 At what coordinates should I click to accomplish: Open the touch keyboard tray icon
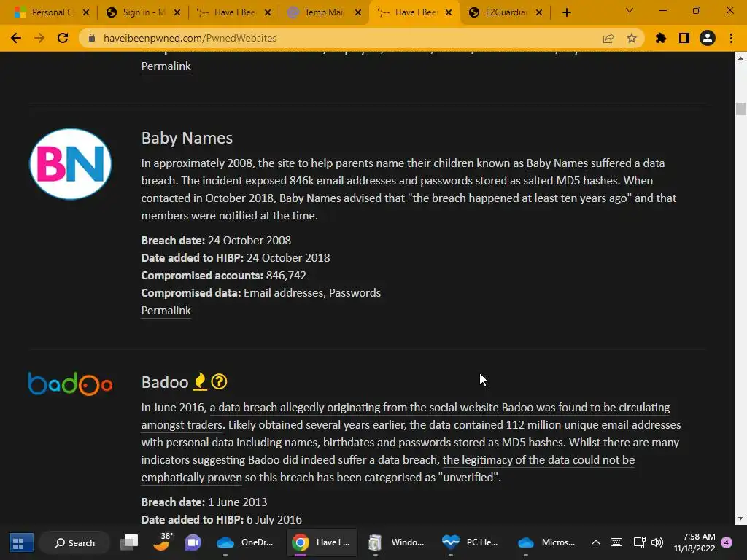(616, 542)
